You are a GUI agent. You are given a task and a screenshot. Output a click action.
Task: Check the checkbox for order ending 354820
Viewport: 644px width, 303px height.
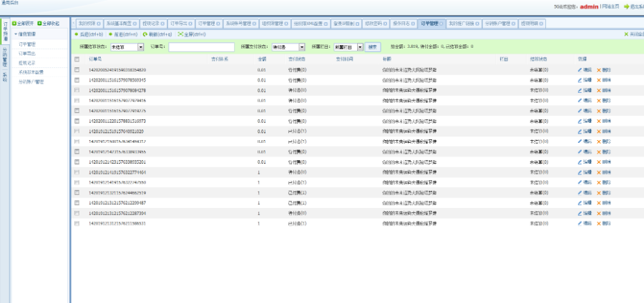tap(77, 70)
